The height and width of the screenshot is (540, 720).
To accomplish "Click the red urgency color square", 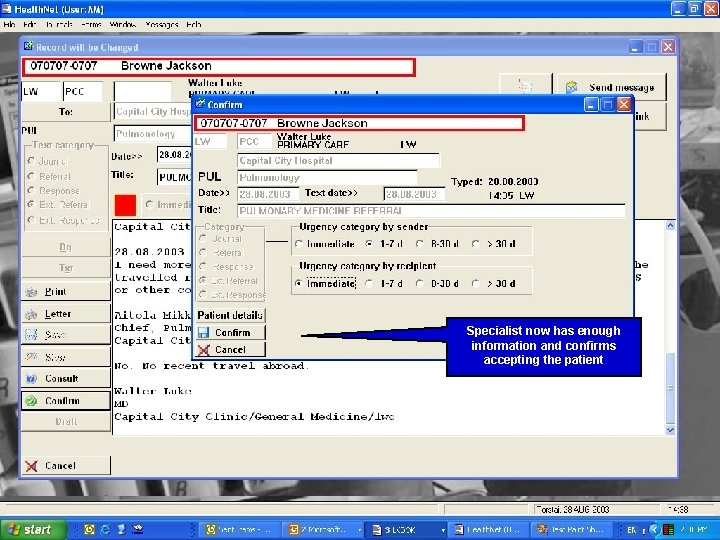I will pyautogui.click(x=125, y=205).
